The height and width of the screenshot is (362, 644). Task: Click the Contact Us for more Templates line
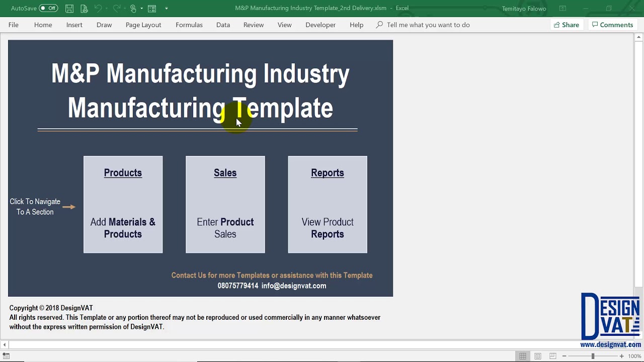272,275
